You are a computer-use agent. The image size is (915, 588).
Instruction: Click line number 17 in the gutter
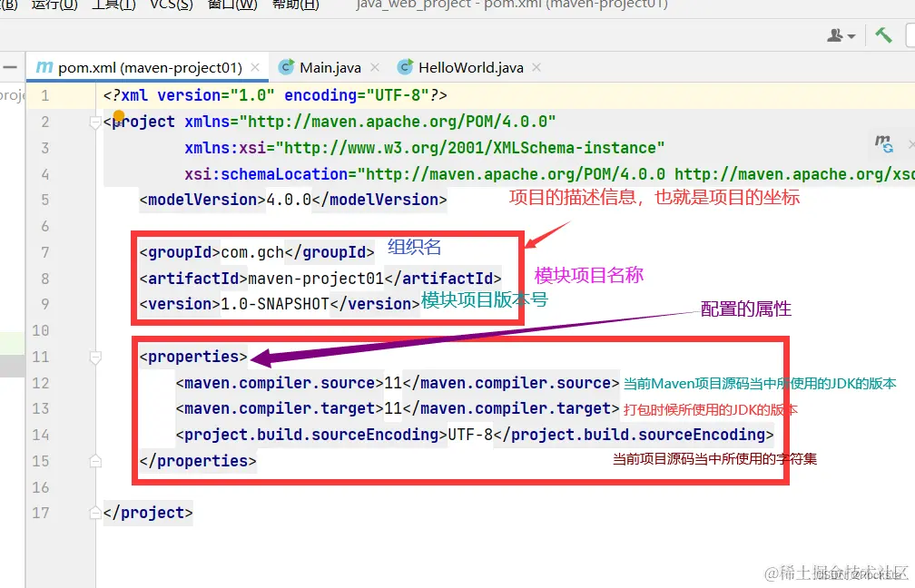click(40, 513)
